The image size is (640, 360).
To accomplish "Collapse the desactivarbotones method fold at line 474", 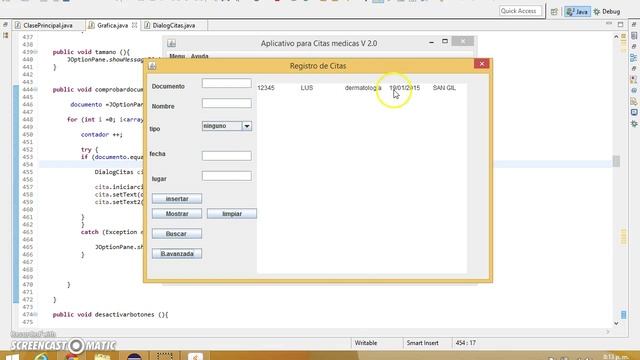I will [36, 315].
